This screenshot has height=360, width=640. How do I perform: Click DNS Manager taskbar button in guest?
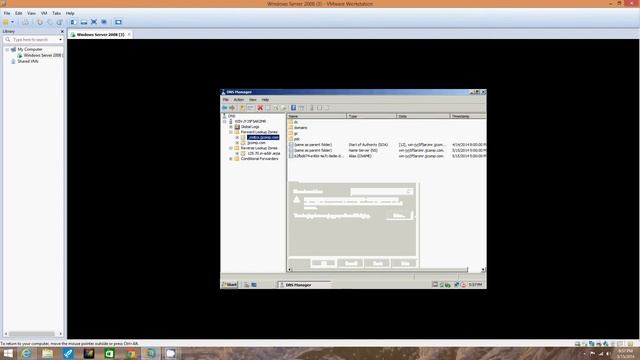tap(304, 285)
